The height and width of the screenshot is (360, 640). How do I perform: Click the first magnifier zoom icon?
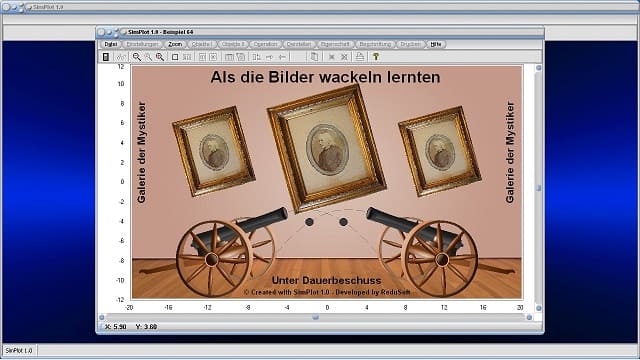coord(137,57)
